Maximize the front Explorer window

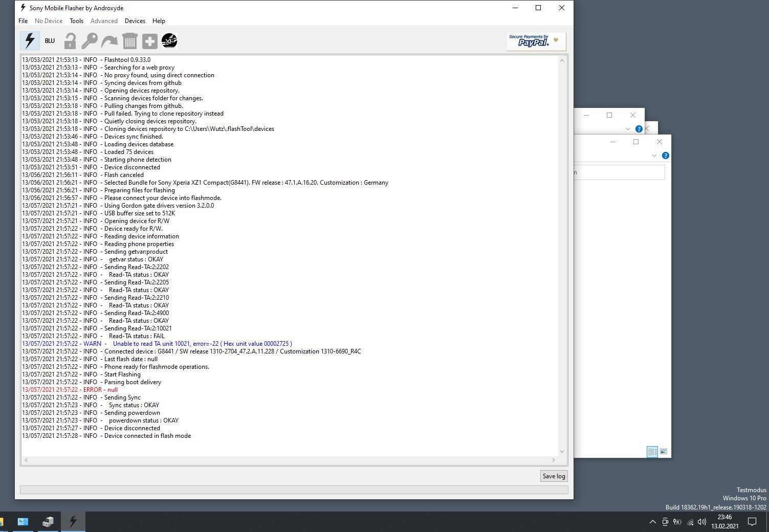point(636,142)
